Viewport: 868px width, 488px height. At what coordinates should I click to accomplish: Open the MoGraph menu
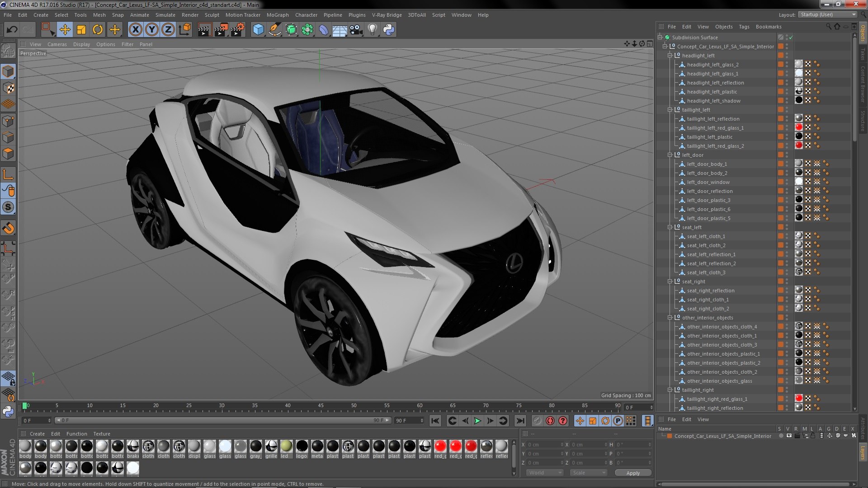(x=278, y=15)
